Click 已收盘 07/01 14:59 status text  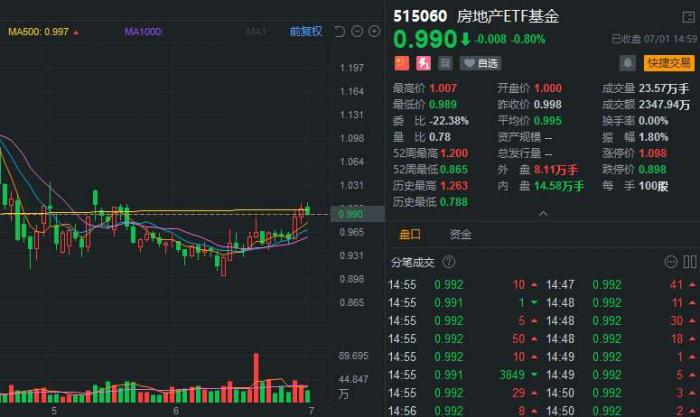point(654,39)
